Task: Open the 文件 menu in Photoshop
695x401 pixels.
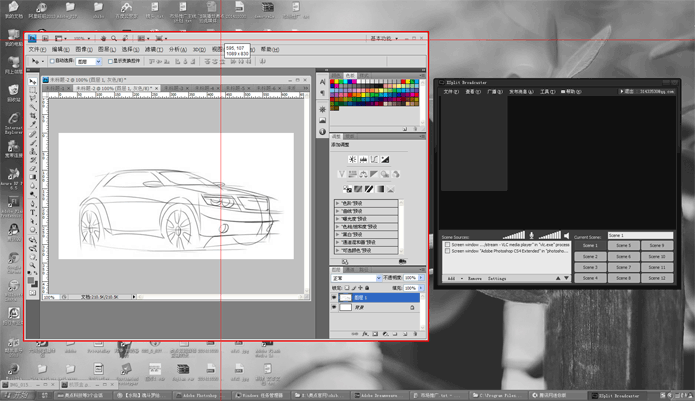Action: click(x=37, y=50)
